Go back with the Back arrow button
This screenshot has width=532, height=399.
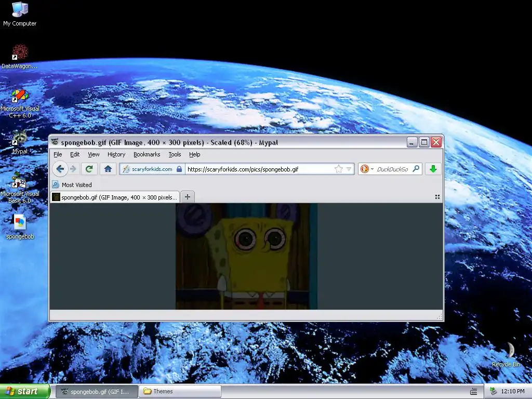pos(60,169)
